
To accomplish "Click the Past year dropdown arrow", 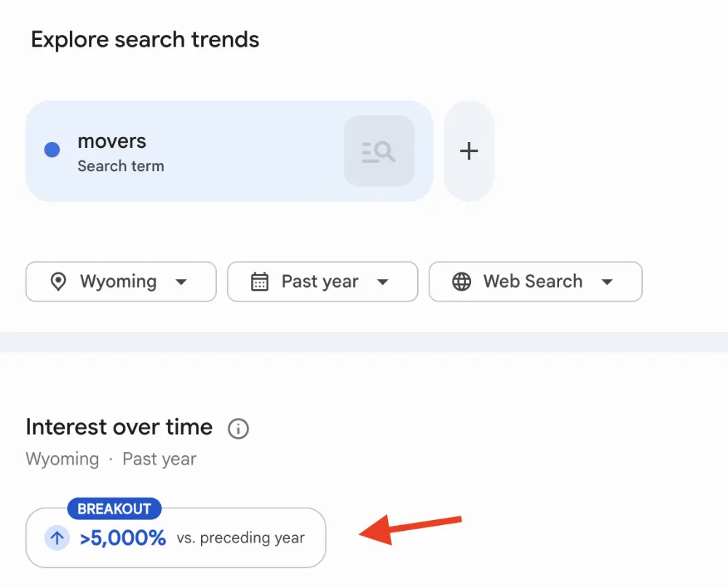I will coord(383,281).
